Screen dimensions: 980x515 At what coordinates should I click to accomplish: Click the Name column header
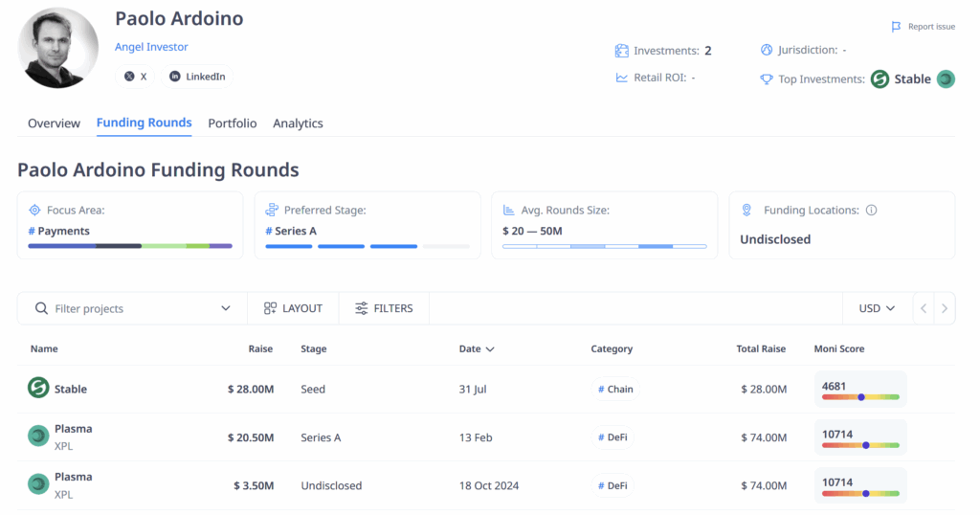(44, 348)
